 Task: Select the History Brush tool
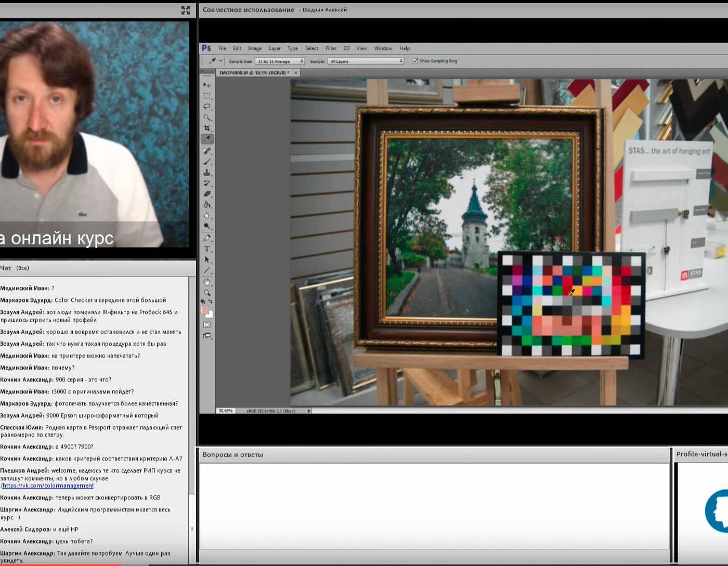pos(207,183)
